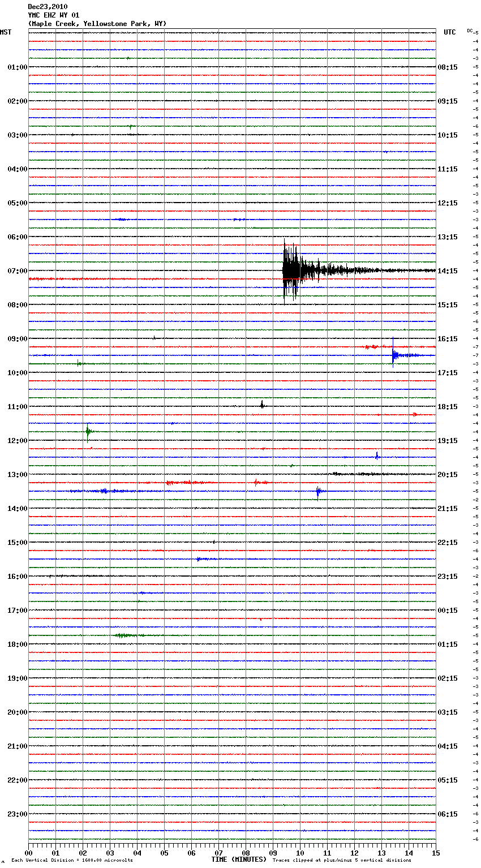Select the 03:00 MST hour label

coord(17,135)
